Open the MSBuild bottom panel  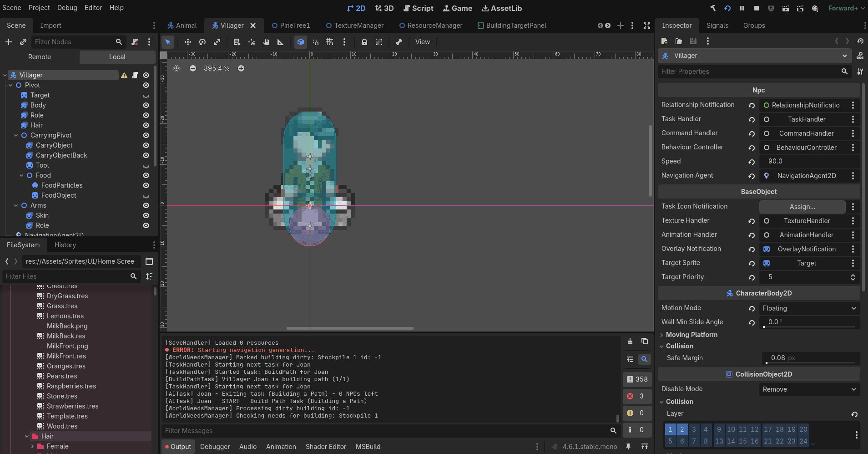(368, 447)
